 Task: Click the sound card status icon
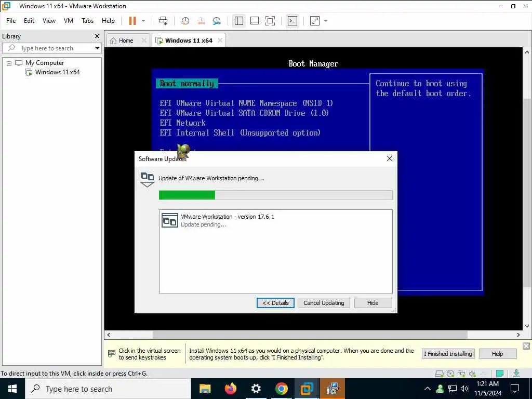click(x=472, y=374)
